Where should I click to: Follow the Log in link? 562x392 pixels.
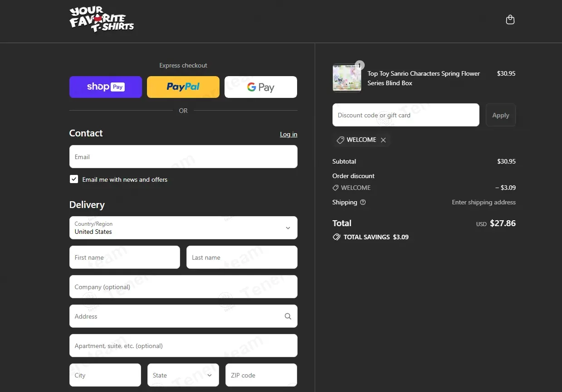click(x=288, y=134)
